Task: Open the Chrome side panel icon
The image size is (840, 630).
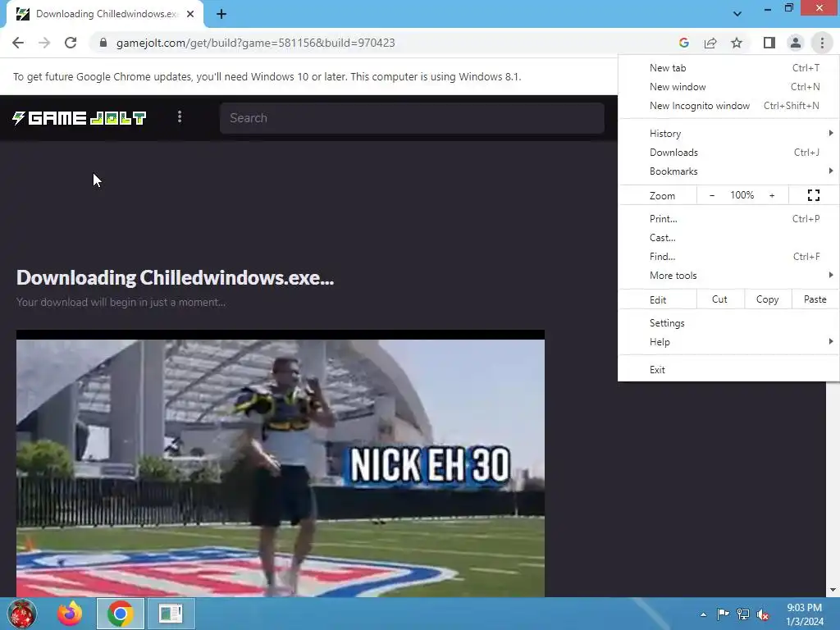Action: click(x=769, y=43)
